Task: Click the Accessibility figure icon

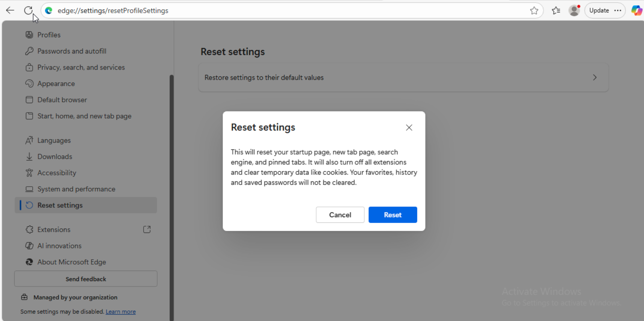Action: pyautogui.click(x=29, y=173)
